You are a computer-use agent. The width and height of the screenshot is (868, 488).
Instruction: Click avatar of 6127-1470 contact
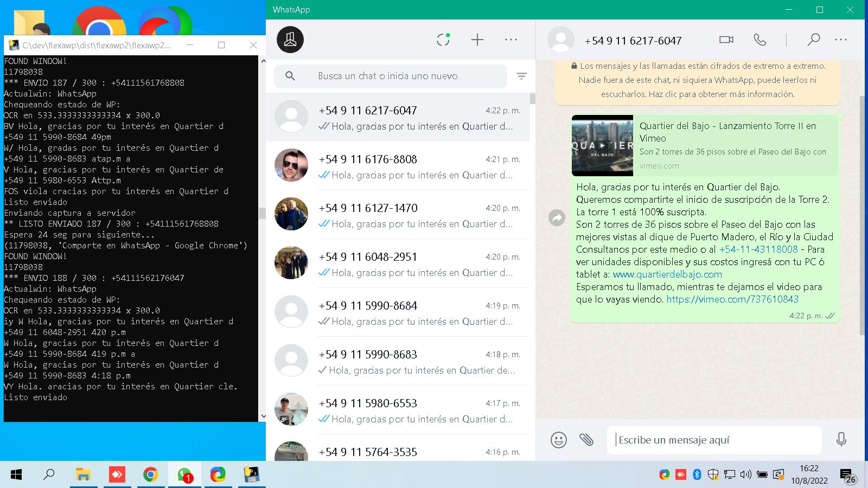tap(291, 214)
